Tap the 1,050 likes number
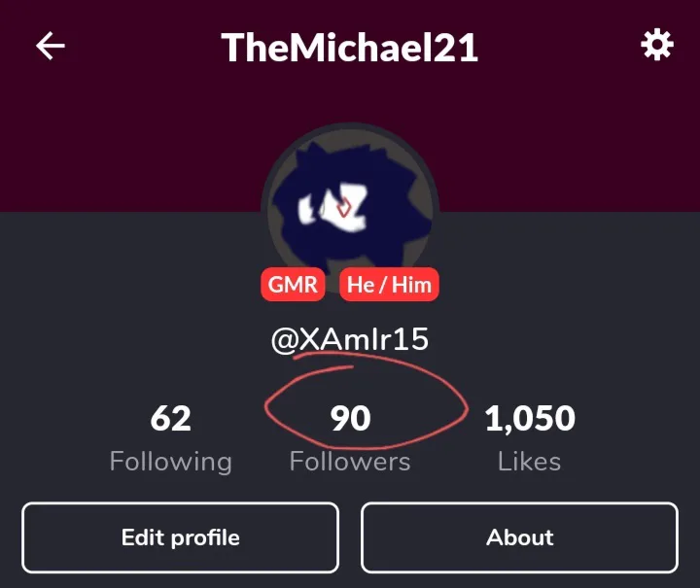 [x=530, y=419]
